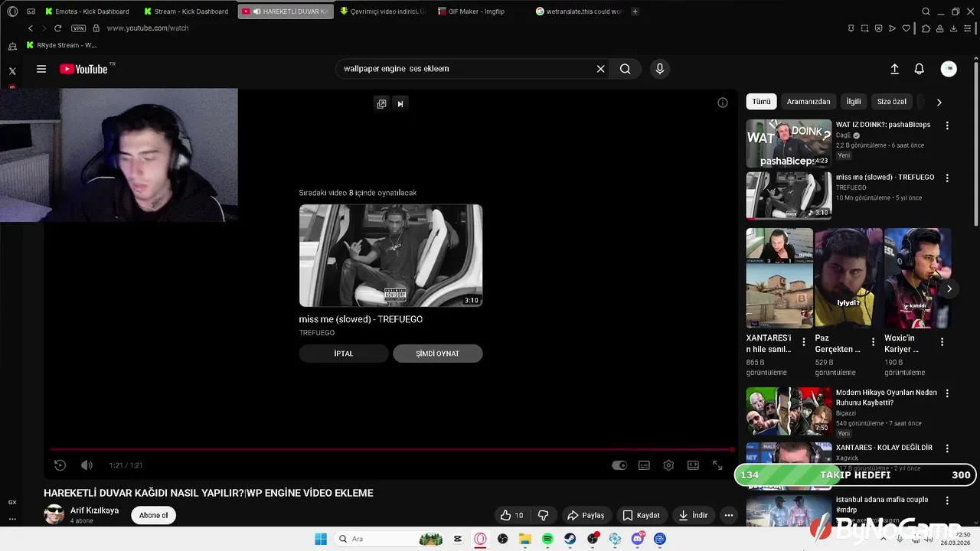980x551 pixels.
Task: Reload the page in browser
Action: pos(57,28)
